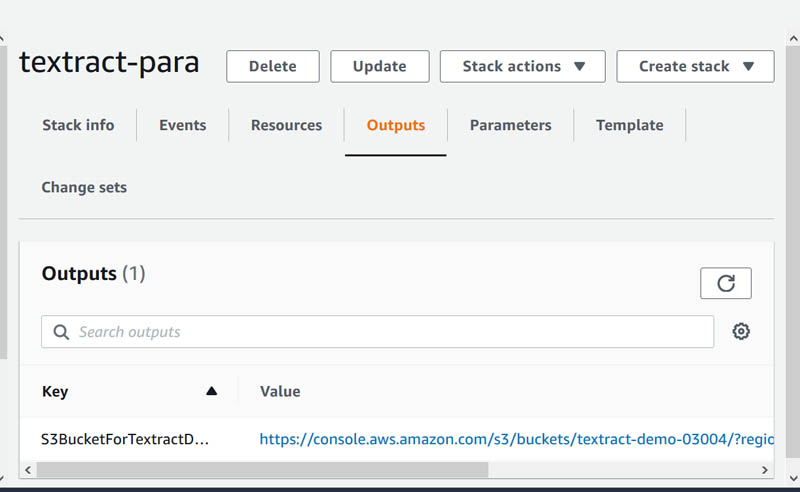Switch to the Change sets tab
This screenshot has width=800, height=492.
(x=84, y=187)
